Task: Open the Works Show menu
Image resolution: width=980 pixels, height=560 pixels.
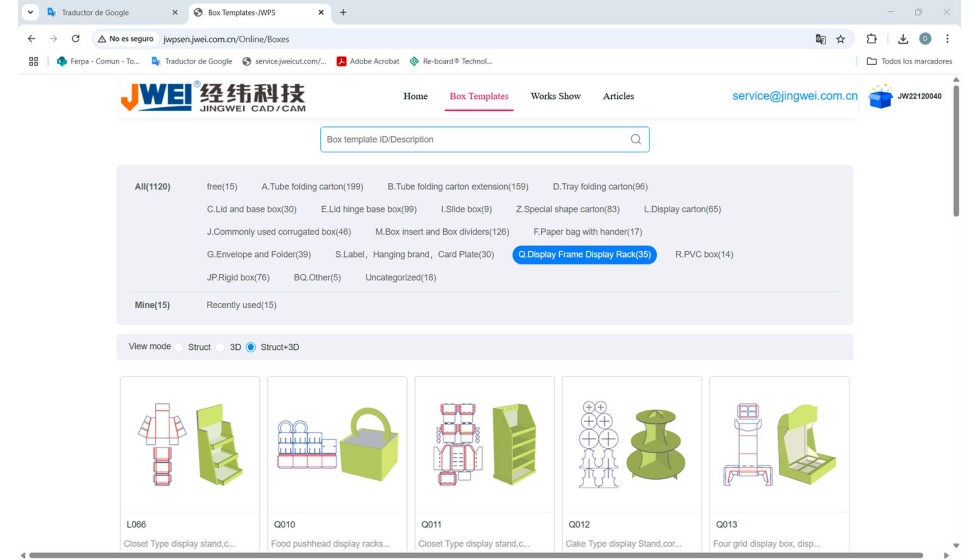Action: coord(556,96)
